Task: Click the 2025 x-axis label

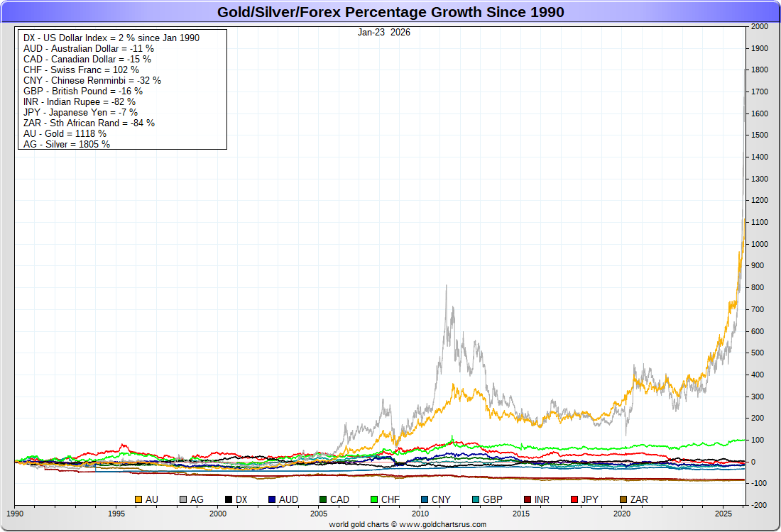Action: tap(723, 514)
